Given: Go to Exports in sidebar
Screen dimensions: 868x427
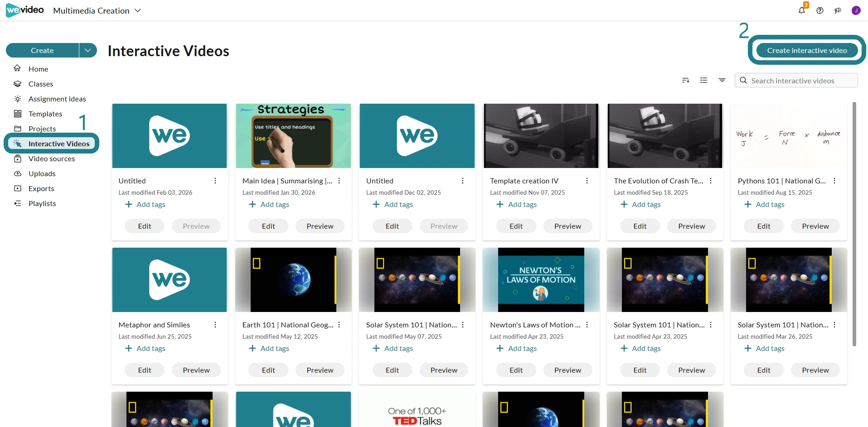Looking at the screenshot, I should tap(41, 188).
